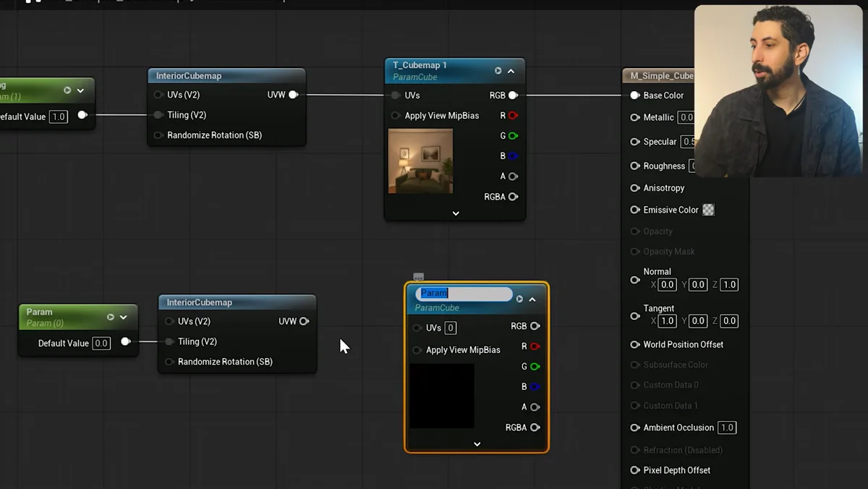
Task: Click the Default Value 0.0 field on Param node
Action: [101, 344]
